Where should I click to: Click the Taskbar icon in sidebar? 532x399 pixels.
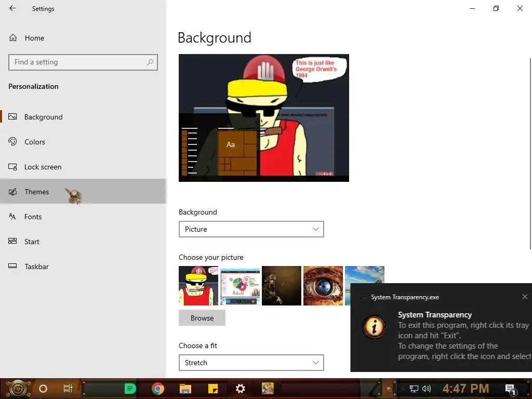click(x=12, y=265)
